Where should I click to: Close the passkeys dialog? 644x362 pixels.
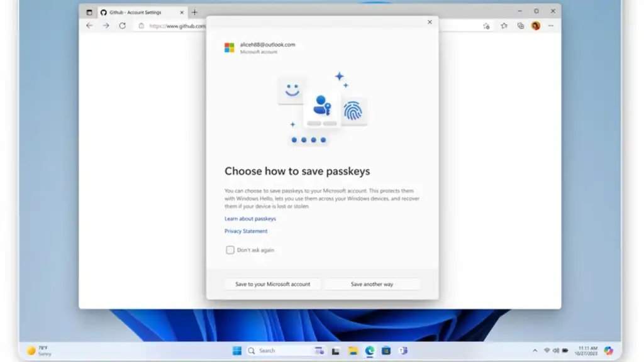[430, 22]
